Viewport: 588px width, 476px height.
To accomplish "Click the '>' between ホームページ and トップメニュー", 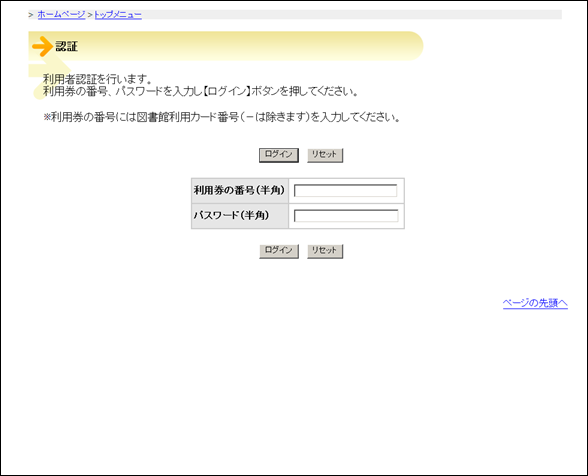I will [90, 15].
